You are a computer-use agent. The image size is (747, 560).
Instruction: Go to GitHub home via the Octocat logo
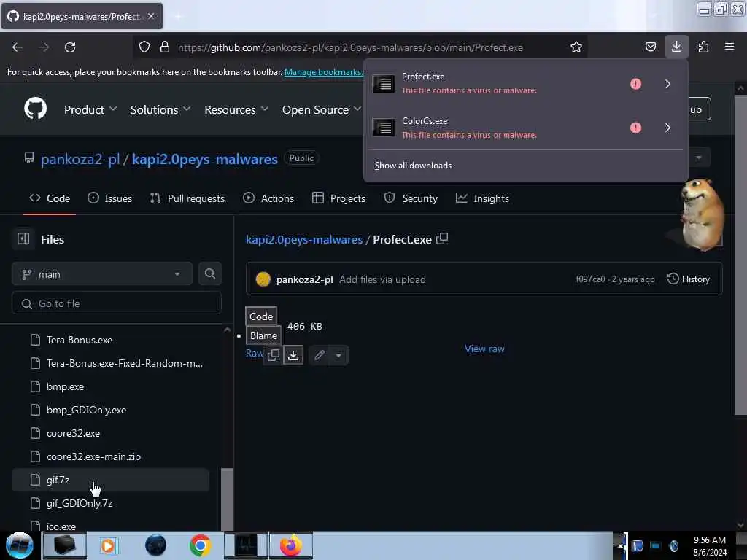click(x=35, y=109)
